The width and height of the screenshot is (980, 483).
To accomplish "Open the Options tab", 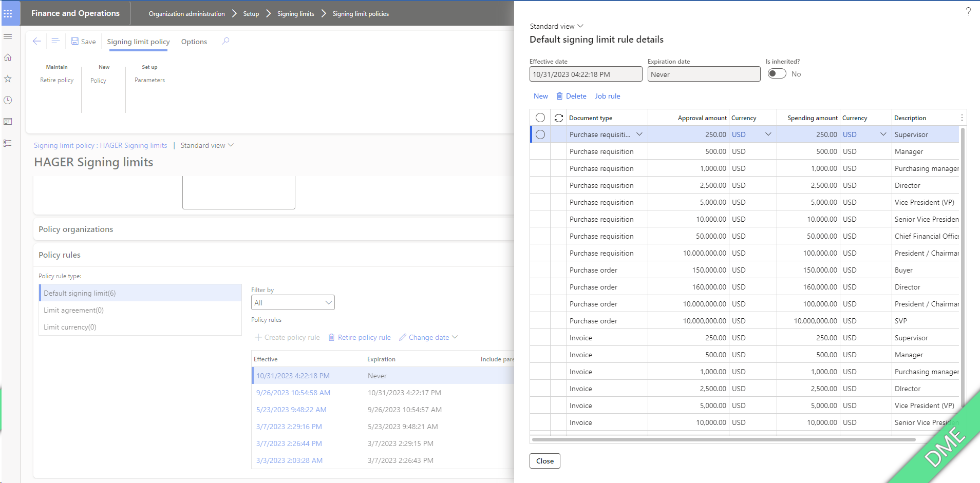I will point(194,42).
